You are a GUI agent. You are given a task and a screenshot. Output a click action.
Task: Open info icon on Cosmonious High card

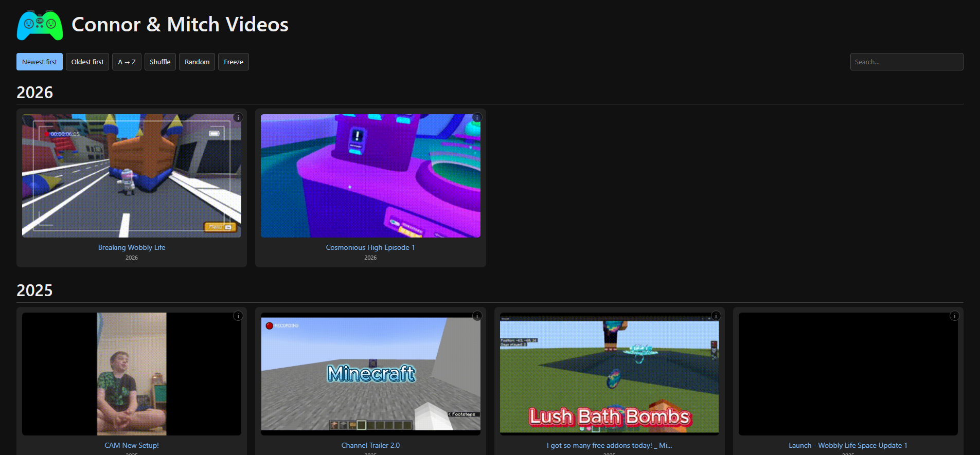click(x=477, y=118)
